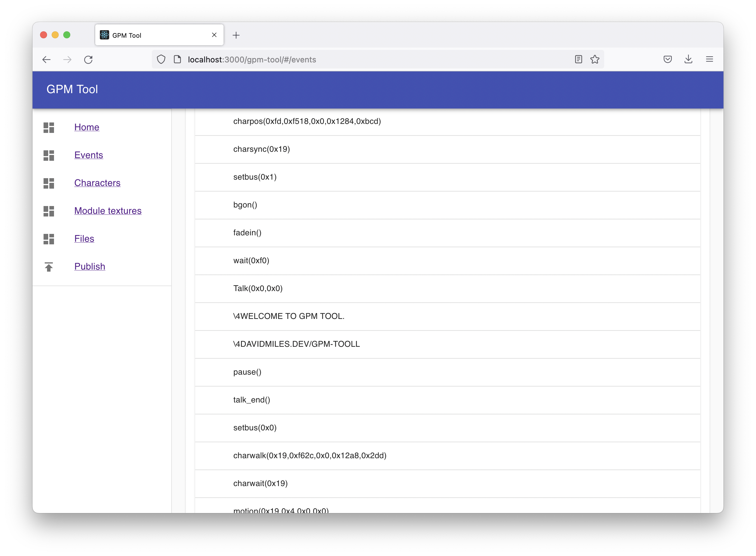Open the Characters link
756x556 pixels.
97,183
